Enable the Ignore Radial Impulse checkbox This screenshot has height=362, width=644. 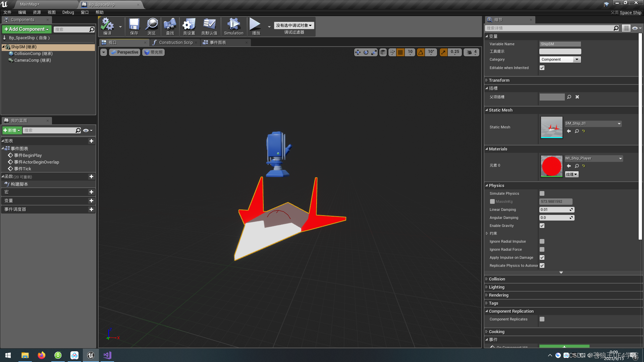click(x=542, y=241)
